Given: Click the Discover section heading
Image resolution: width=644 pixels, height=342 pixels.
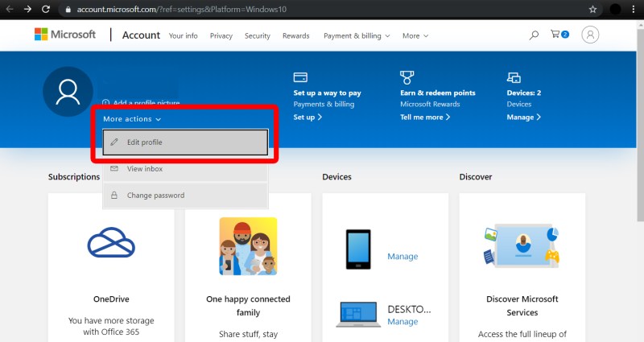Looking at the screenshot, I should click(x=476, y=177).
